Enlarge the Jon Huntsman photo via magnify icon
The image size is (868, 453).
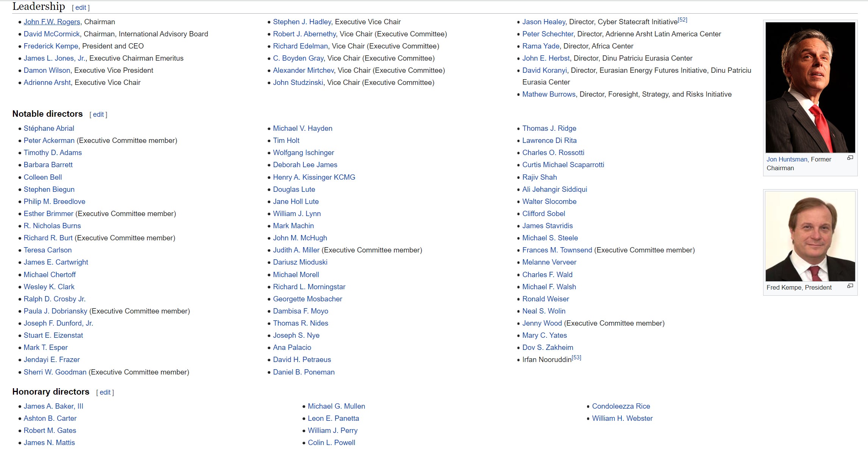(850, 158)
